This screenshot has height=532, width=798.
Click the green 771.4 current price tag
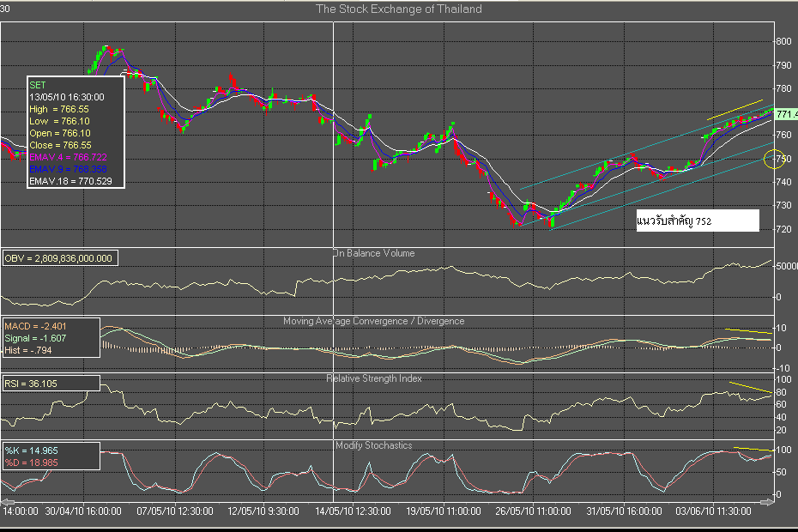[x=787, y=114]
